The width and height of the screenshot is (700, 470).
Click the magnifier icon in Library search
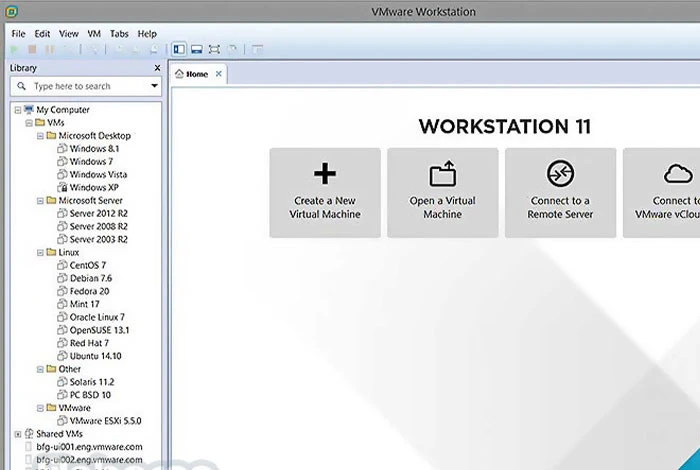pos(21,86)
